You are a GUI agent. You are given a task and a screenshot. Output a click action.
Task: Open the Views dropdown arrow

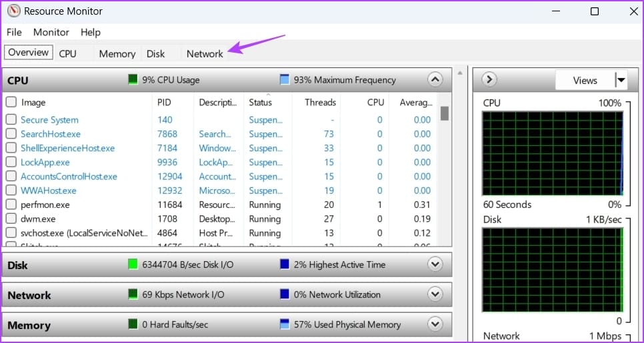coord(621,80)
